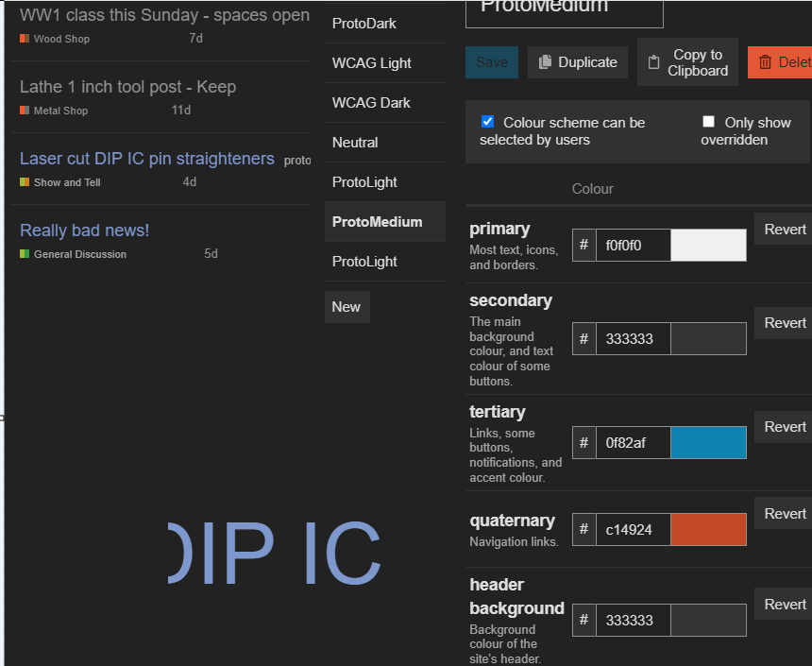The image size is (812, 666).
Task: Toggle 'Colour scheme can be selected by users' checkbox
Action: coord(487,121)
